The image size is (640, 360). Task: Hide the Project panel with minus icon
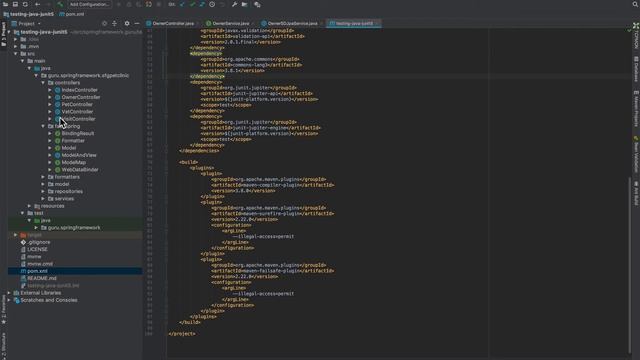click(137, 24)
